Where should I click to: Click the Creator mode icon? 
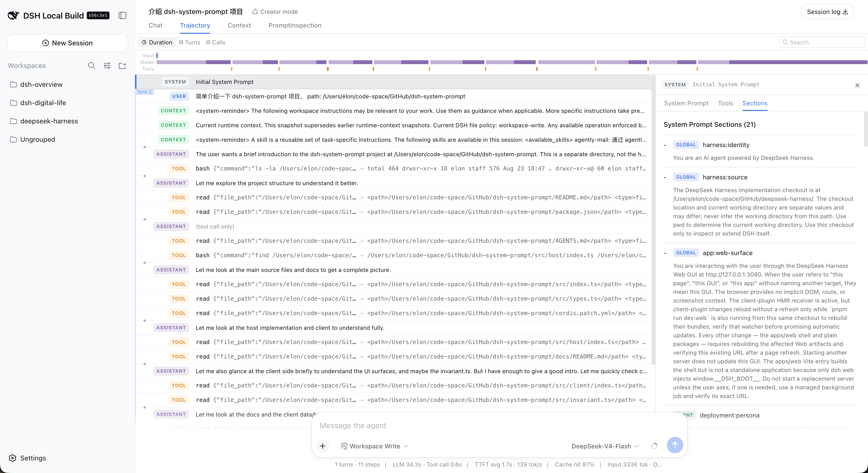coord(255,12)
